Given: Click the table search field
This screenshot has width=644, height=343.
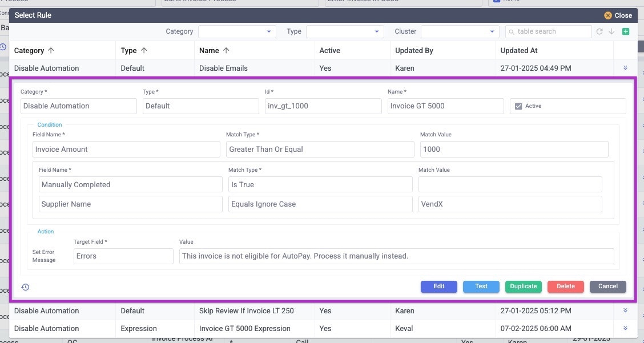Looking at the screenshot, I should pyautogui.click(x=548, y=31).
